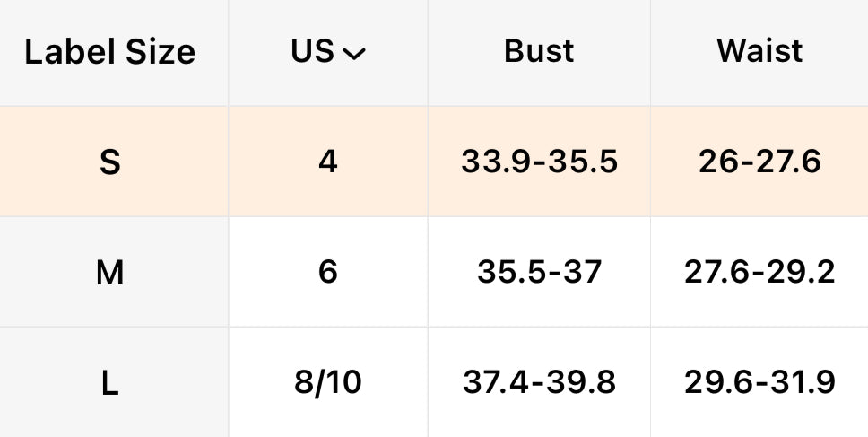Click waist value 27.6-29.2

tap(759, 273)
